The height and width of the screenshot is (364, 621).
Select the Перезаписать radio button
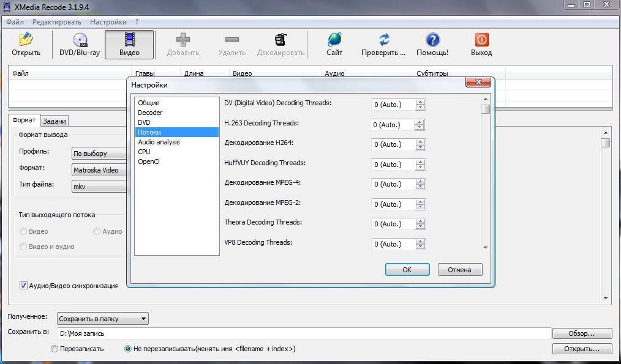pyautogui.click(x=55, y=349)
